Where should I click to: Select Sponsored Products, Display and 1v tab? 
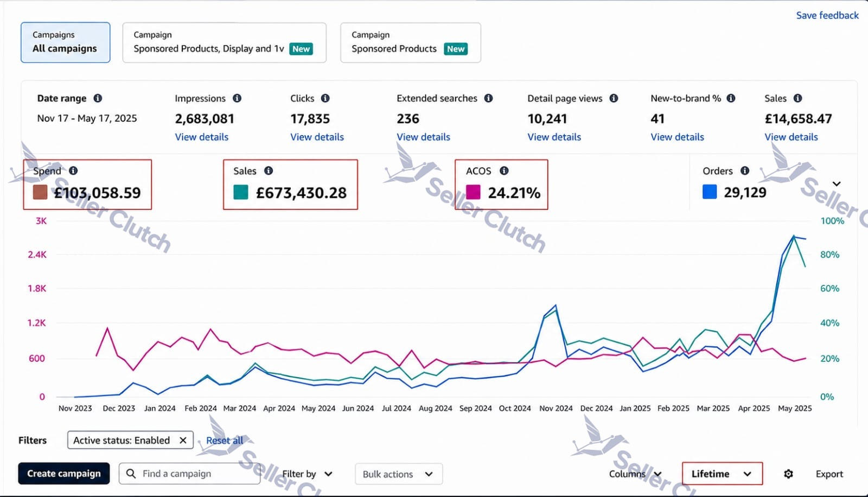(x=224, y=42)
